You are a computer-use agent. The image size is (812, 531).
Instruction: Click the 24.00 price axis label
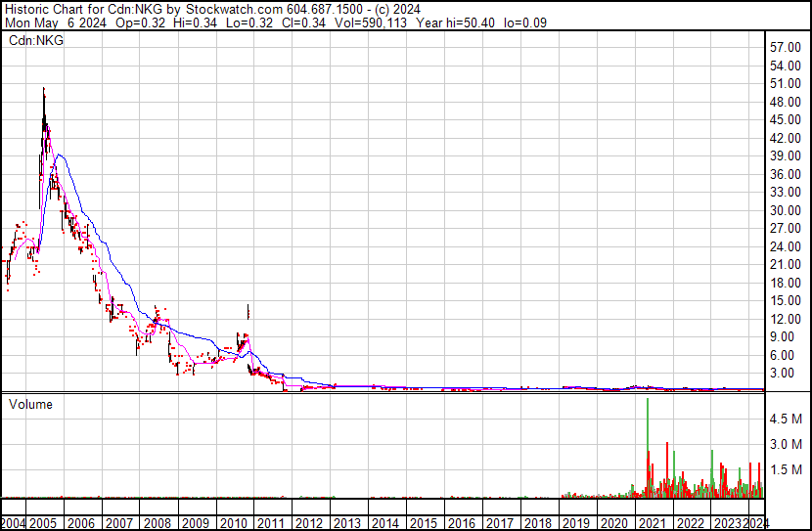[786, 246]
